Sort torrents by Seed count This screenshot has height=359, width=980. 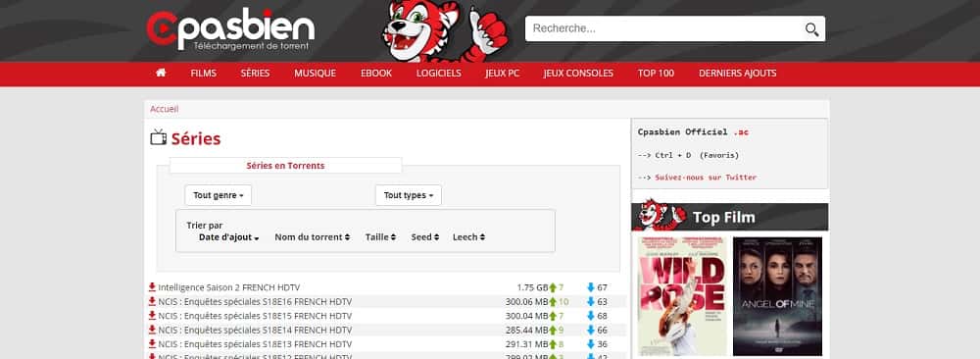(425, 237)
